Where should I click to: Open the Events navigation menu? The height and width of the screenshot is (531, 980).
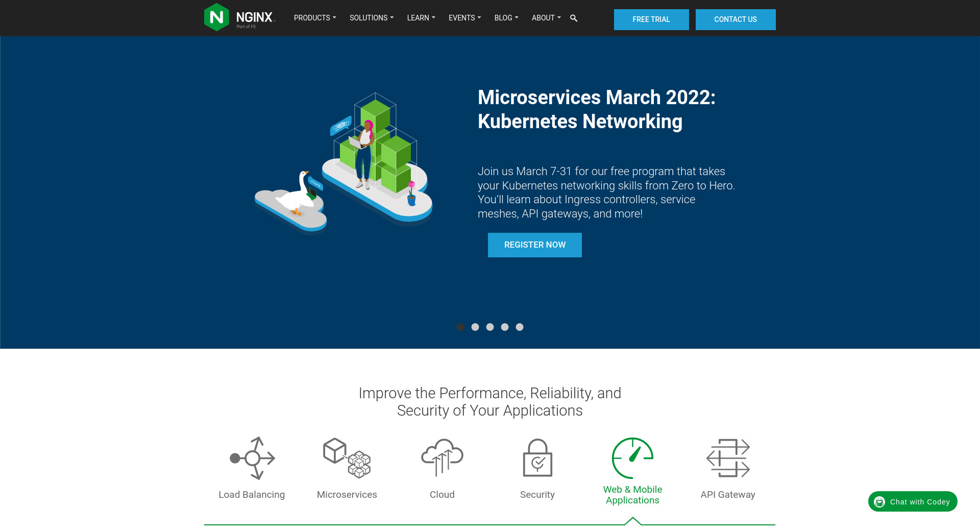(464, 18)
